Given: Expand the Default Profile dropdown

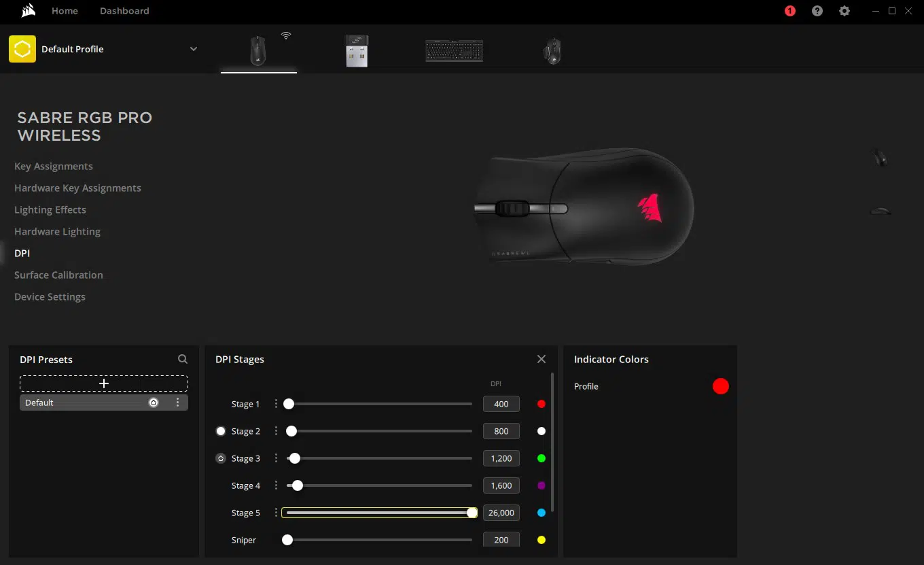Looking at the screenshot, I should tap(194, 49).
